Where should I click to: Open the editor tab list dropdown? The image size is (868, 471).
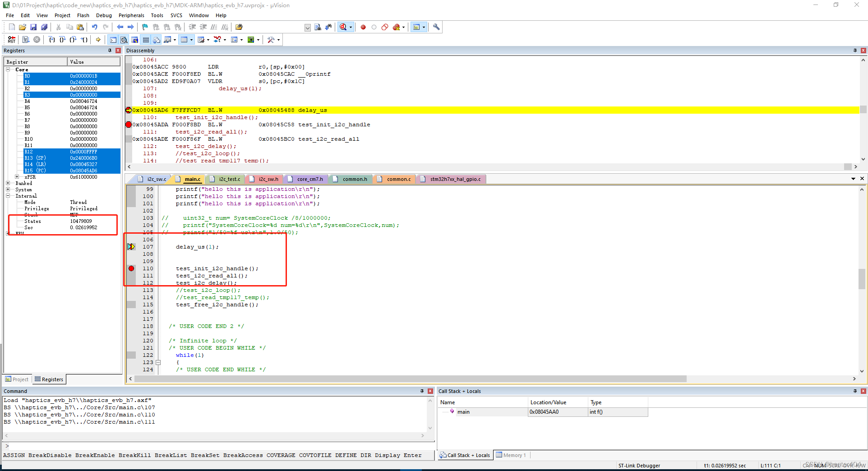point(853,179)
